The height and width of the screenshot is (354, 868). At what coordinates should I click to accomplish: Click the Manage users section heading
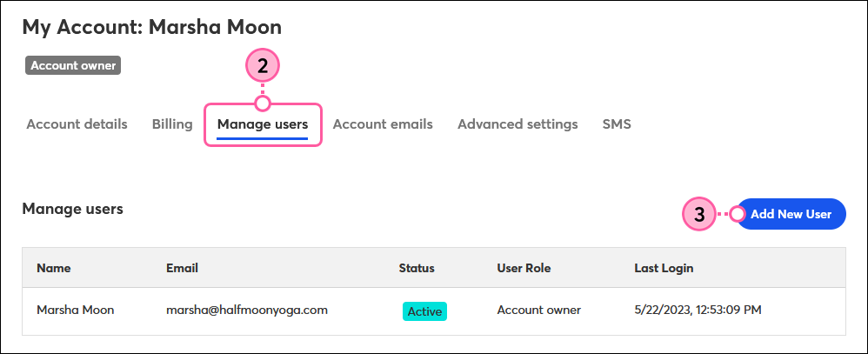point(72,209)
